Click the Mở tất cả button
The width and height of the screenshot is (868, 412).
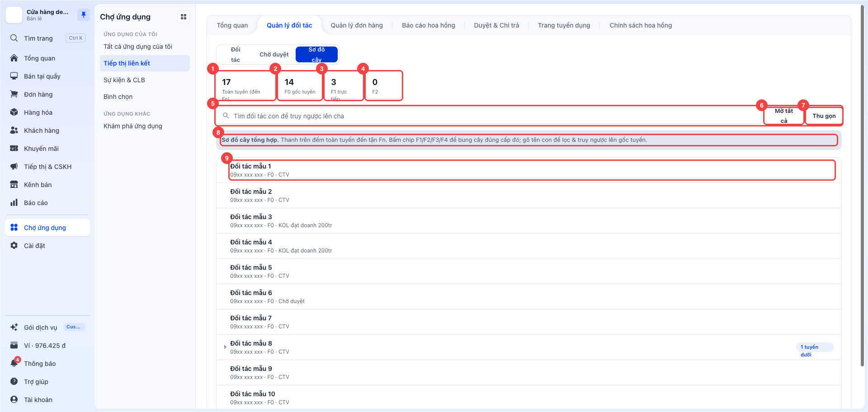coord(784,116)
